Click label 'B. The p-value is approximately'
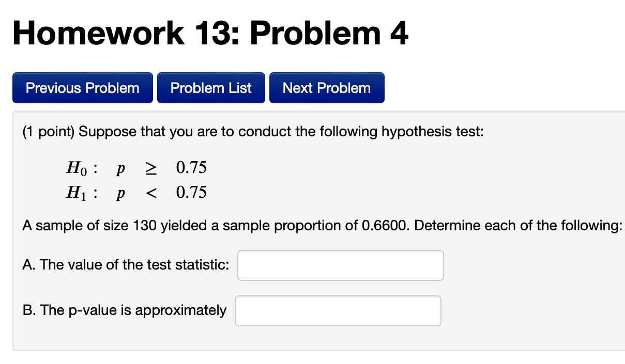 tap(123, 310)
